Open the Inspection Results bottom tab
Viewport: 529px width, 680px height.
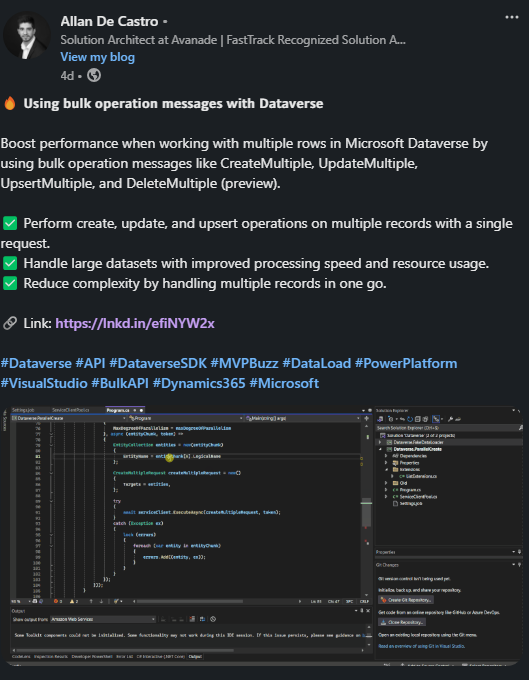tap(51, 657)
